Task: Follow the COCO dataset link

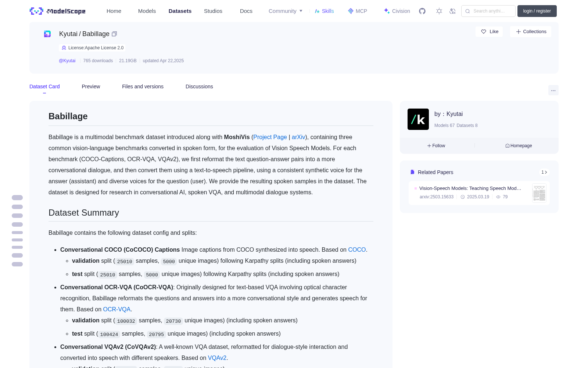Action: (x=357, y=250)
